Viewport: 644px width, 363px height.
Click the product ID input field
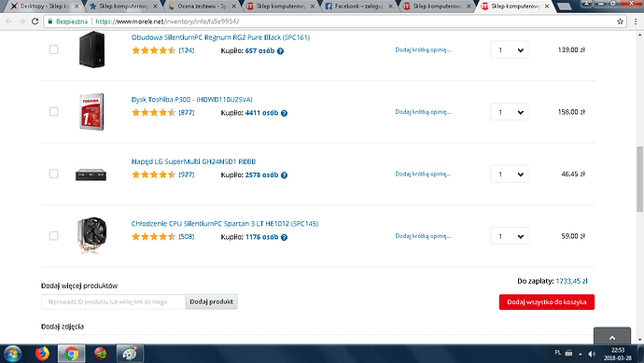(x=113, y=301)
